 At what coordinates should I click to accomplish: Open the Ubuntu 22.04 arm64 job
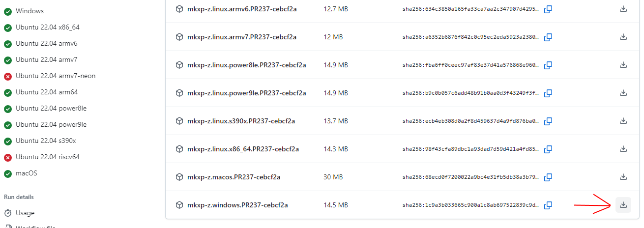click(46, 92)
